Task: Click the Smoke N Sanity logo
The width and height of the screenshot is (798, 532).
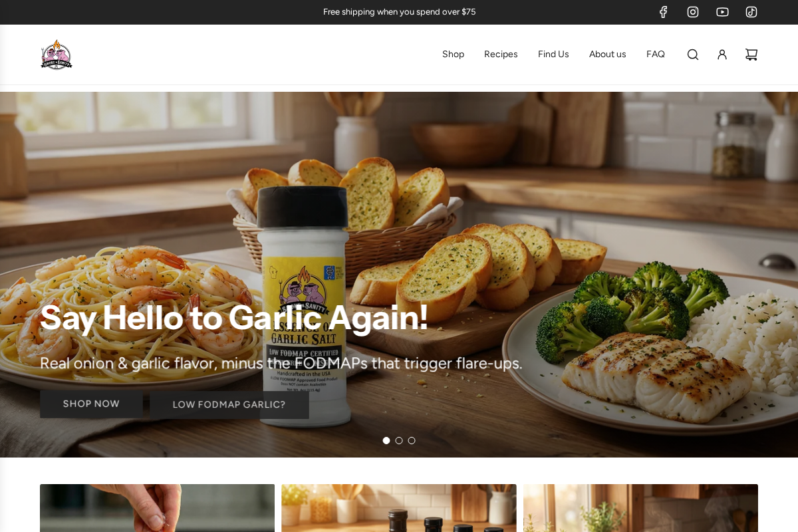Action: [57, 55]
